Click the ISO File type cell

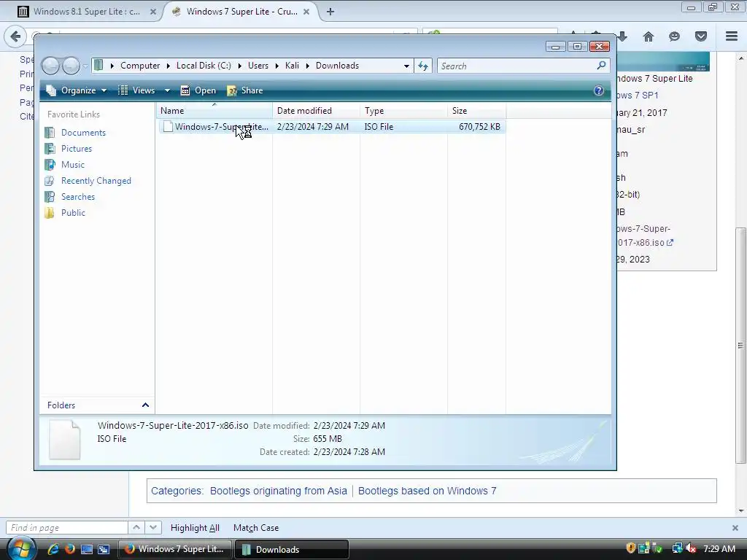point(379,127)
